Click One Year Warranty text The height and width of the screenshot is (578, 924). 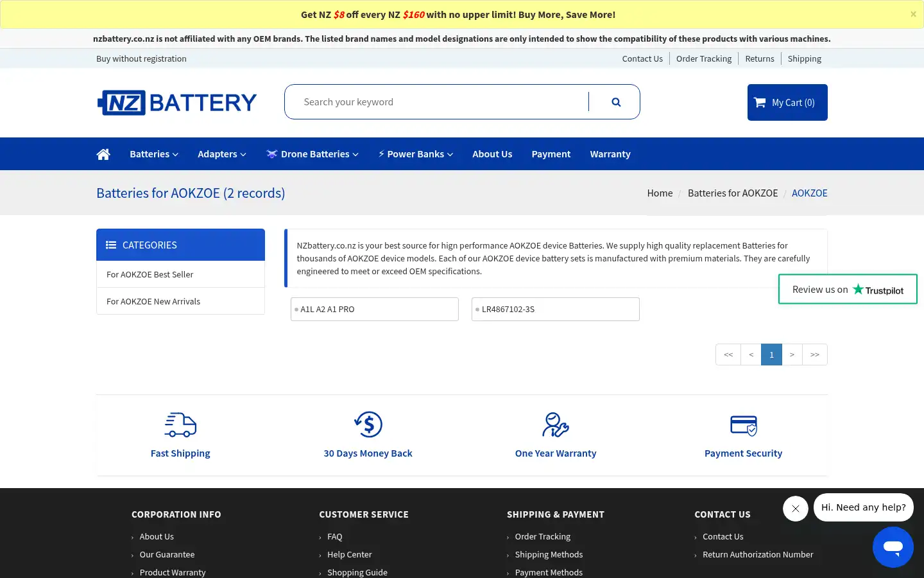coord(556,453)
